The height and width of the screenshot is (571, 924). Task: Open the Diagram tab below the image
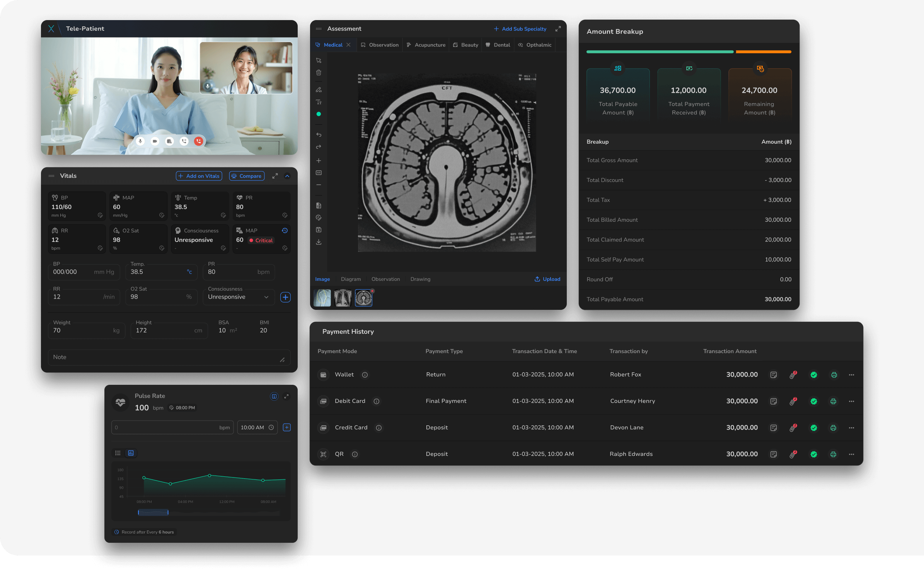[x=351, y=279]
